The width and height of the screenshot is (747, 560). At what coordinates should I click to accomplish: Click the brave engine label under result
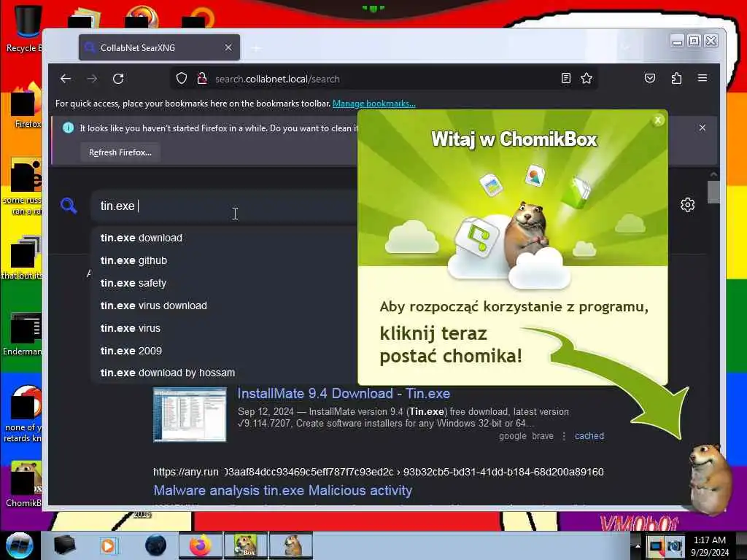pyautogui.click(x=543, y=436)
